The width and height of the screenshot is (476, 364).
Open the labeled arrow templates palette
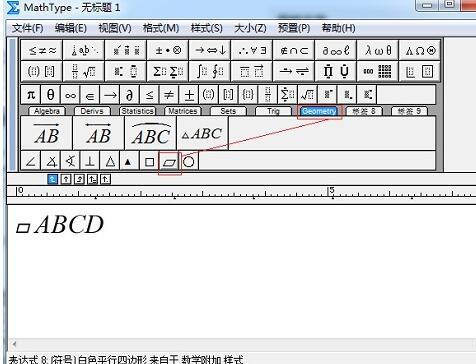[294, 71]
